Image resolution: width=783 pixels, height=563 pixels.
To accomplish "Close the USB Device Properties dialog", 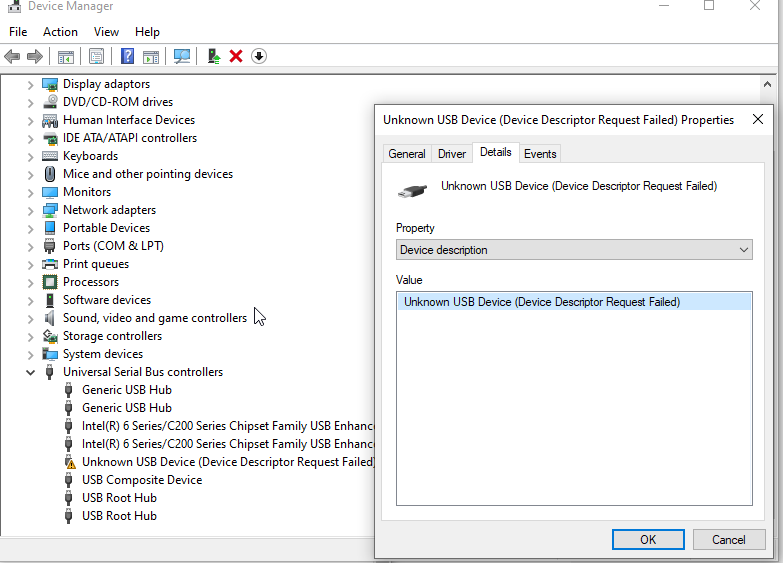I will [758, 119].
